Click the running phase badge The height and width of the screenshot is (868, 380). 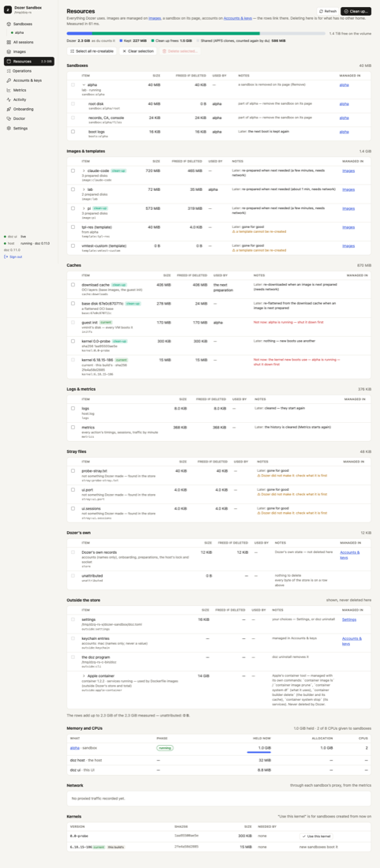(x=164, y=748)
